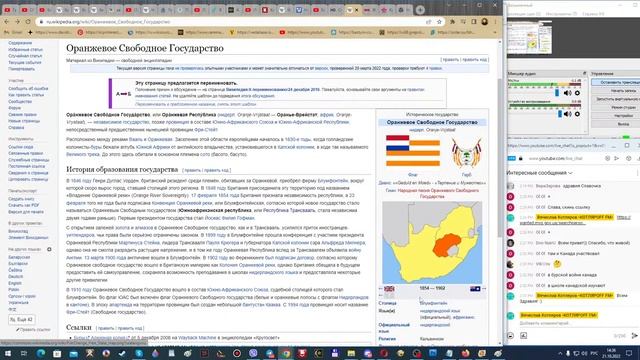Expand the 'Интересные сообщения' chat filter dropdown
Image resolution: width=640 pixels, height=360 pixels.
[540, 173]
